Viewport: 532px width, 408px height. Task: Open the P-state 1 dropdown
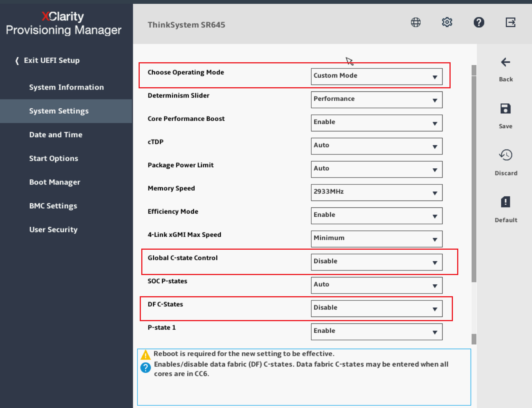pyautogui.click(x=377, y=332)
